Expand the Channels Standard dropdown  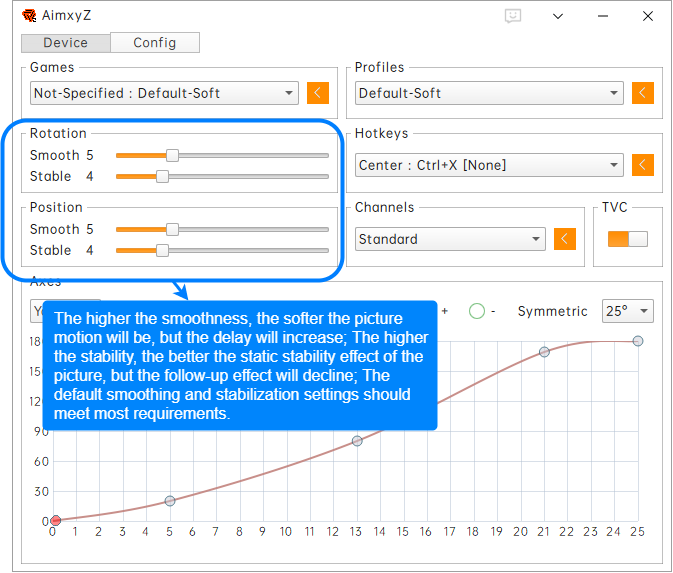point(451,239)
